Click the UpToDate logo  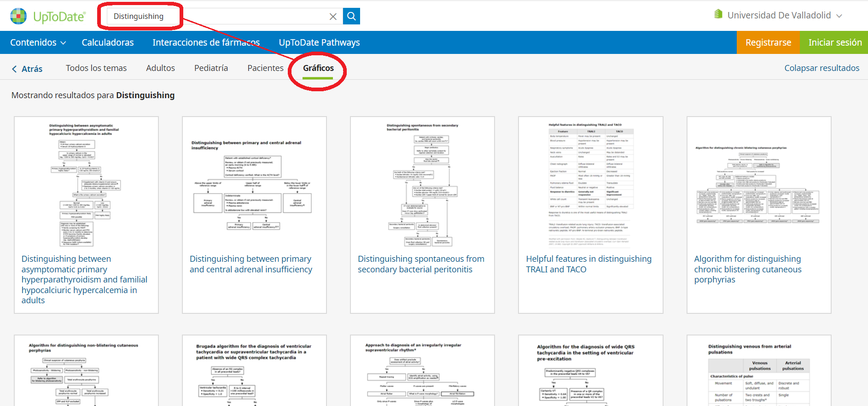click(48, 16)
